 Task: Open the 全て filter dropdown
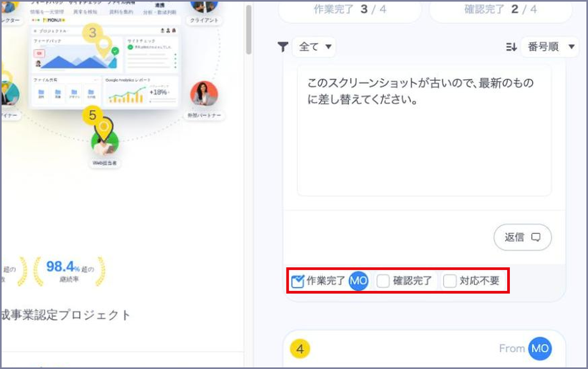pyautogui.click(x=314, y=47)
